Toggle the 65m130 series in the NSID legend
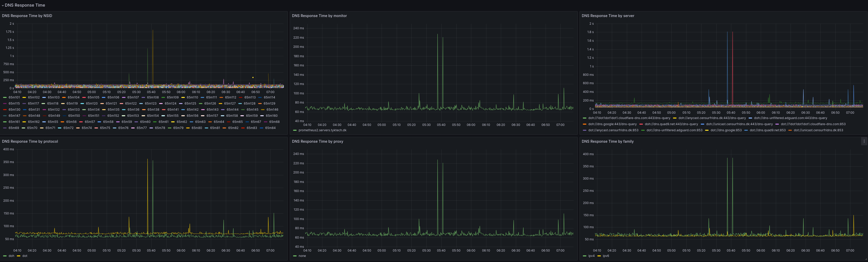Screen dimensions: 868x262 pyautogui.click(x=14, y=110)
